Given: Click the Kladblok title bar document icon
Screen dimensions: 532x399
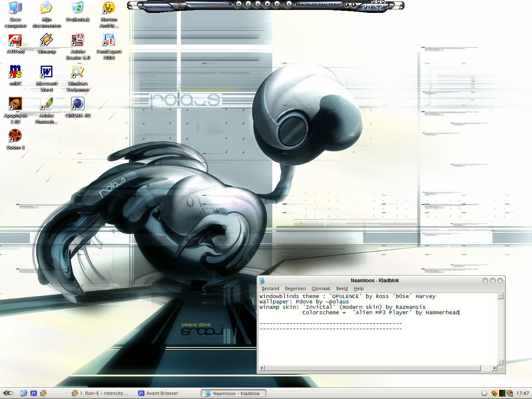Looking at the screenshot, I should click(262, 281).
